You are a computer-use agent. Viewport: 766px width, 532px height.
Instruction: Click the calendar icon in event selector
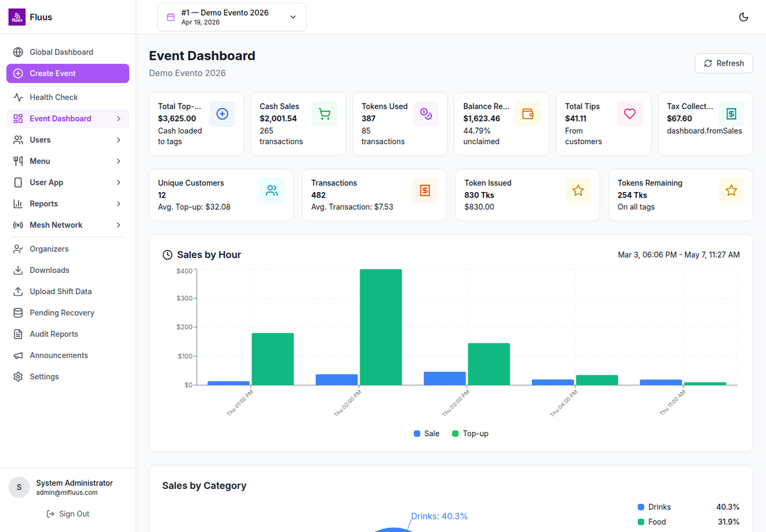[x=171, y=17]
